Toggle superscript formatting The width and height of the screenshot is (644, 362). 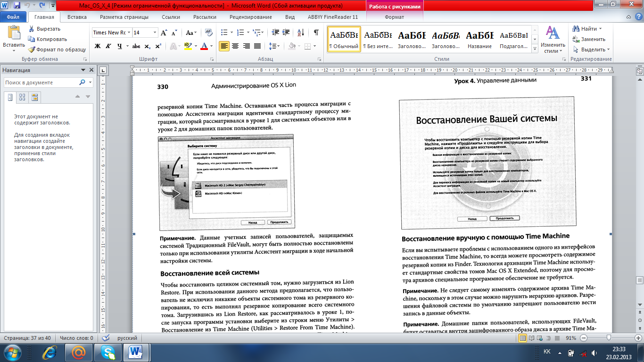pyautogui.click(x=158, y=46)
